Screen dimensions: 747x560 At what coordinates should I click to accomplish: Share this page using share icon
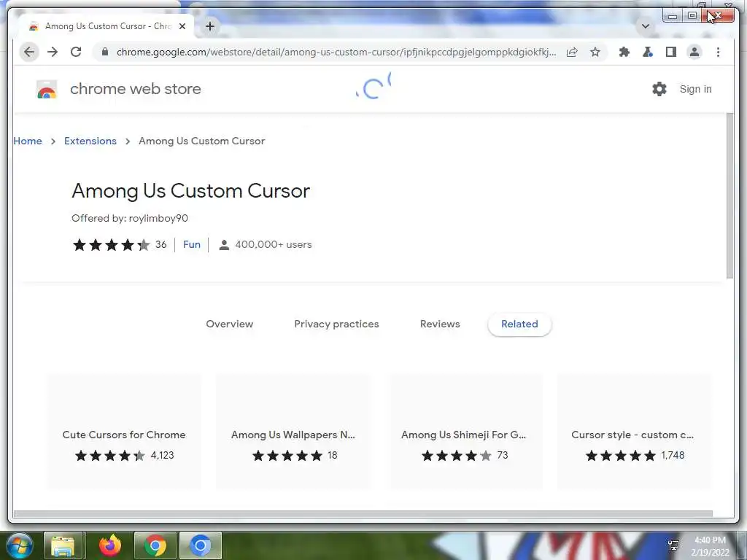pyautogui.click(x=572, y=52)
